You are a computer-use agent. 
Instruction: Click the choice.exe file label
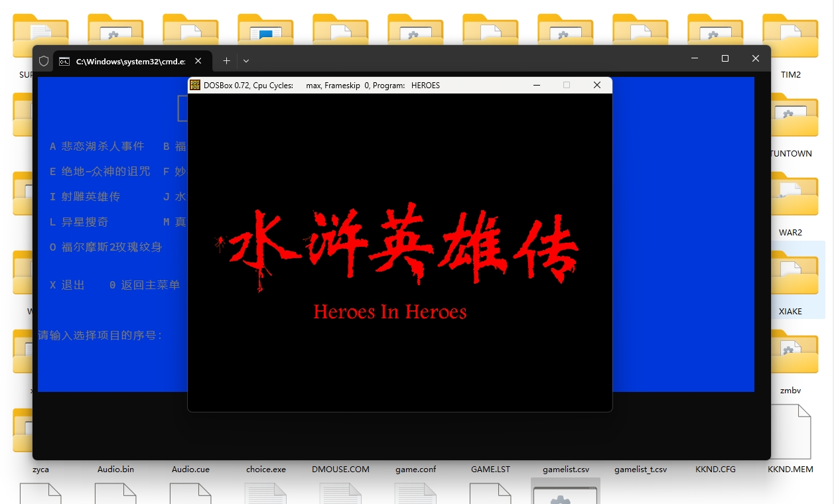point(265,469)
